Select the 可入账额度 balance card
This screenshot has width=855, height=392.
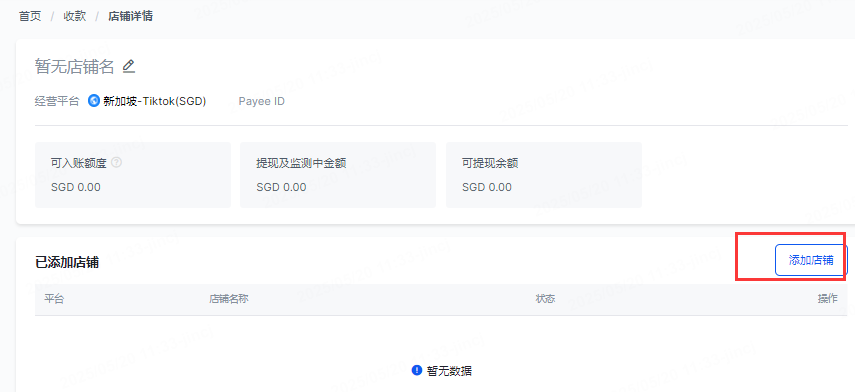(x=133, y=175)
